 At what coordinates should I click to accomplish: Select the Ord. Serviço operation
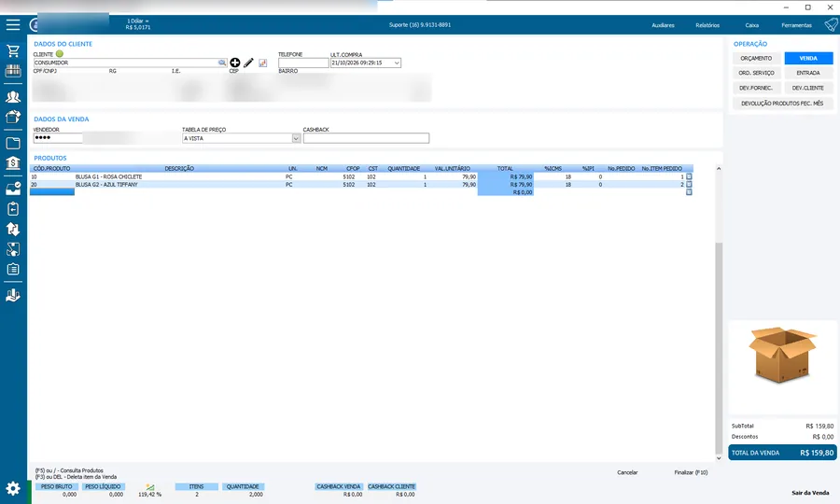coord(756,73)
